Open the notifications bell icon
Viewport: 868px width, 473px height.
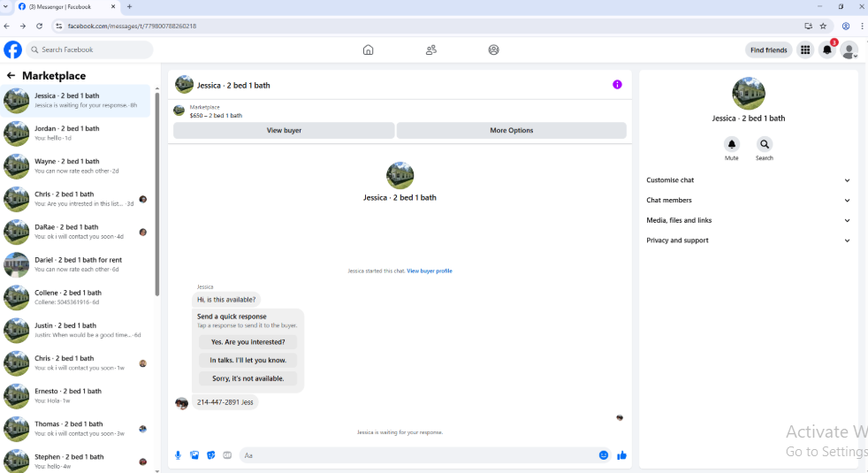point(827,50)
